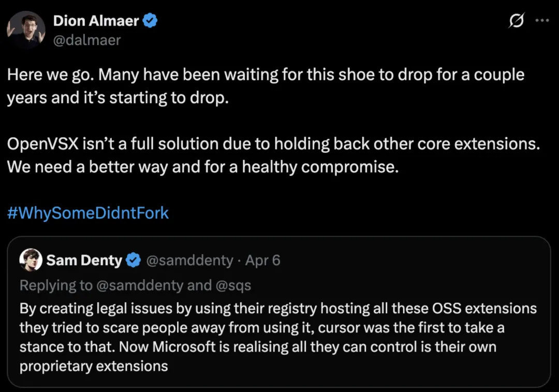Click the 'We need a better way' sentence
This screenshot has width=559, height=392.
tap(203, 167)
